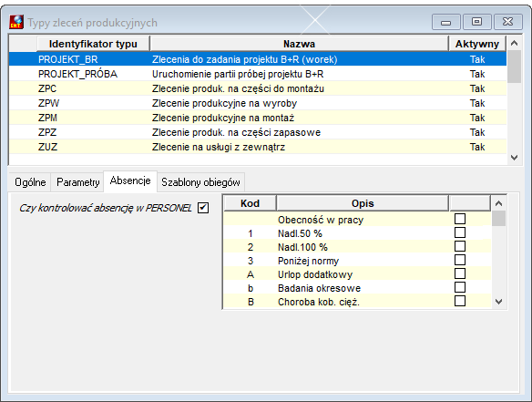Check the 'Obecność w pracy' checkbox
The width and height of the screenshot is (532, 402).
460,219
